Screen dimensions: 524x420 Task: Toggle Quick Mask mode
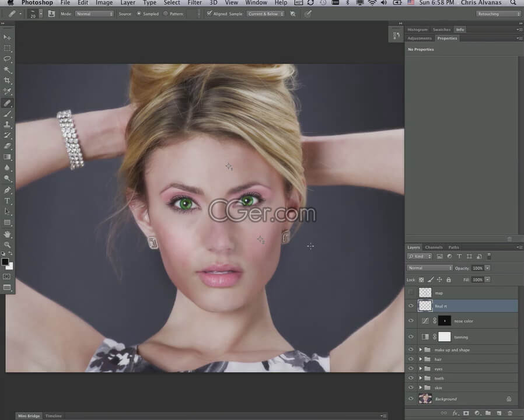point(6,276)
